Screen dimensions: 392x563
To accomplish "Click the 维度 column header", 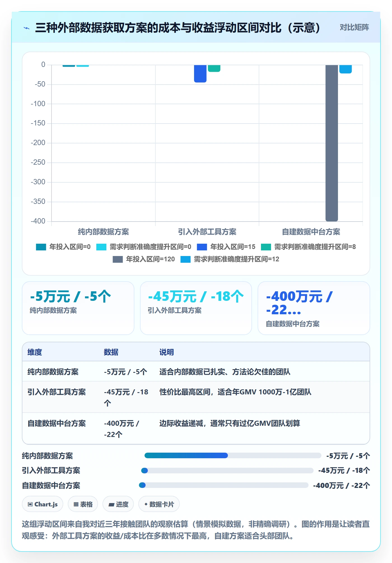I will point(35,352).
